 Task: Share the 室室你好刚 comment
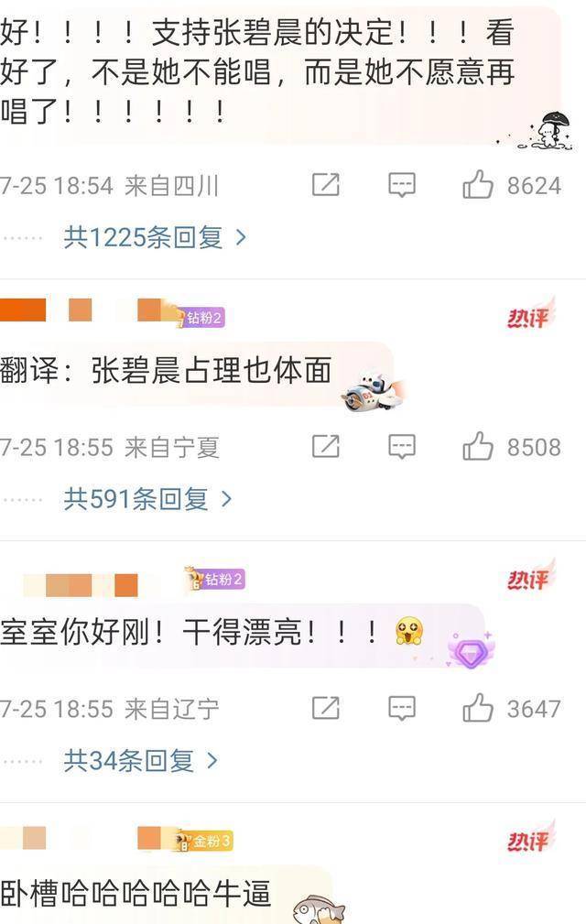tap(326, 708)
